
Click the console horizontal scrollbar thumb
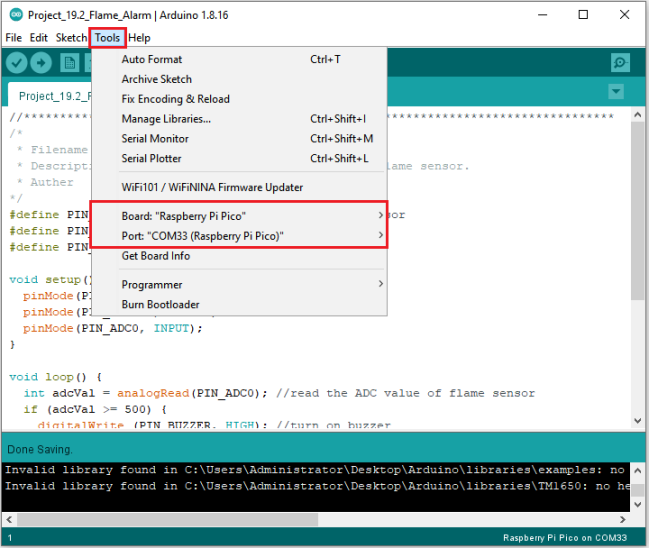point(167,520)
